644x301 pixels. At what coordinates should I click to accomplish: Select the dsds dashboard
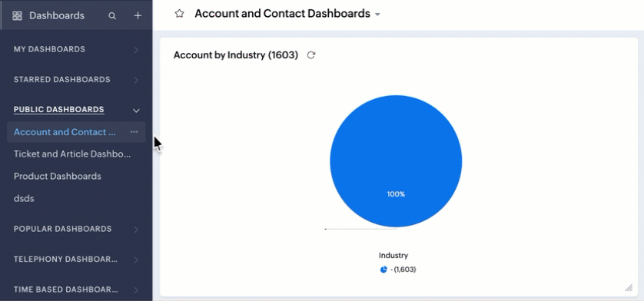(24, 198)
